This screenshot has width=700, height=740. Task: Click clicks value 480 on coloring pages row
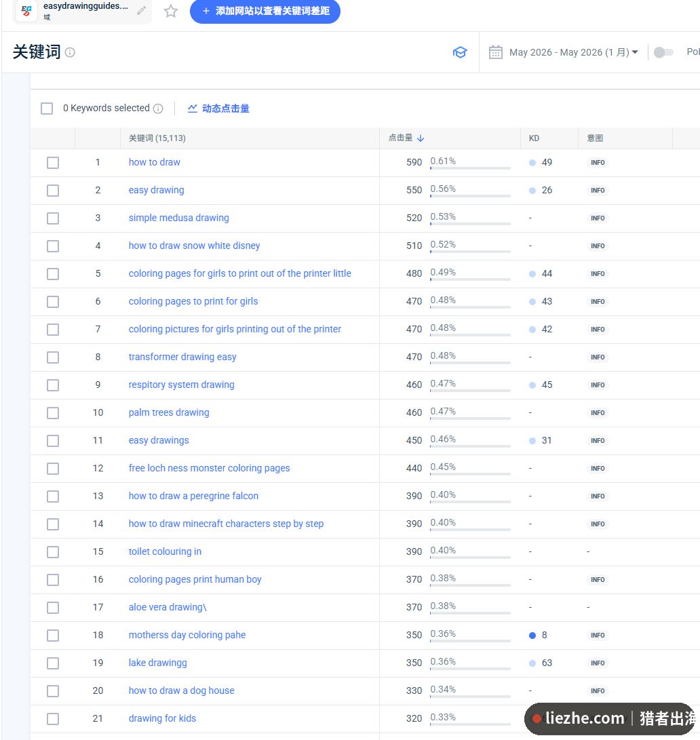tap(414, 274)
